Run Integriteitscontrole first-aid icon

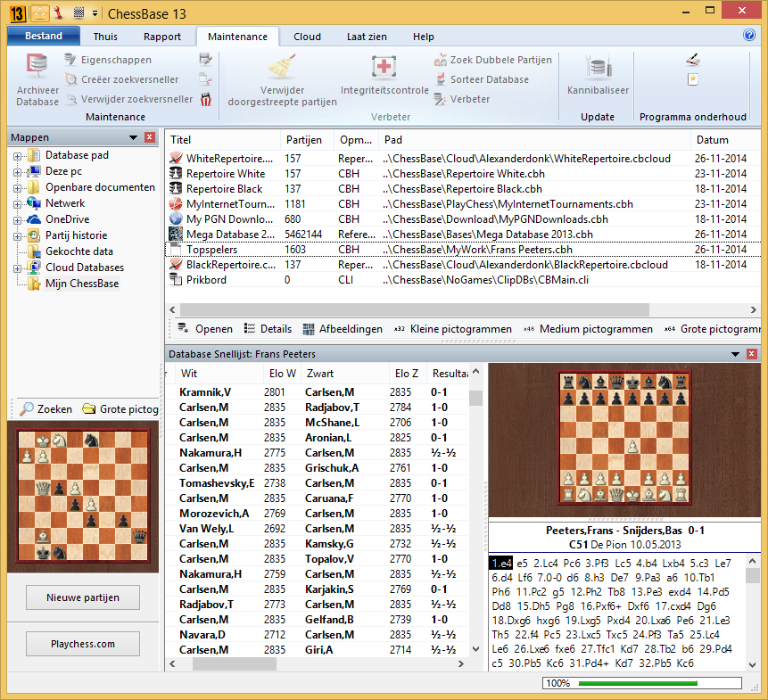coord(384,66)
